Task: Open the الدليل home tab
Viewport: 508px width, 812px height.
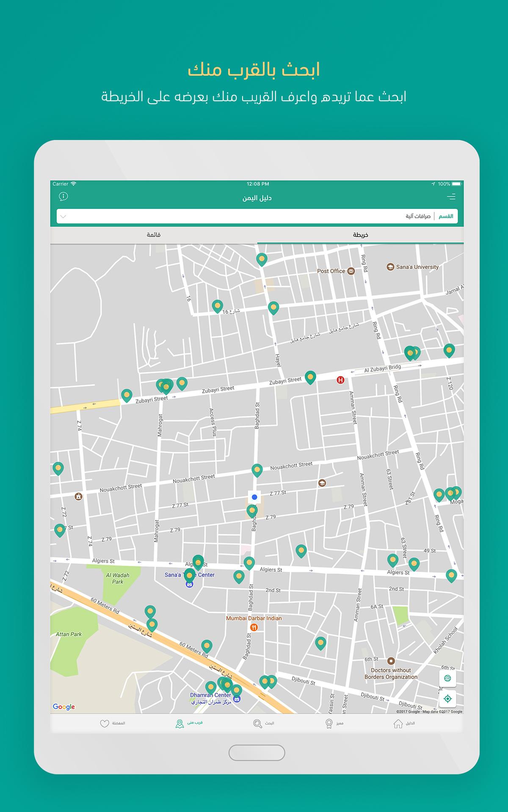Action: pyautogui.click(x=404, y=723)
